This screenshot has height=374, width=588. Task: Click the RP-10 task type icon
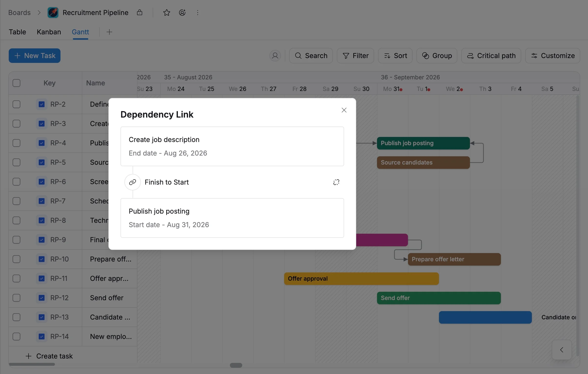click(42, 259)
